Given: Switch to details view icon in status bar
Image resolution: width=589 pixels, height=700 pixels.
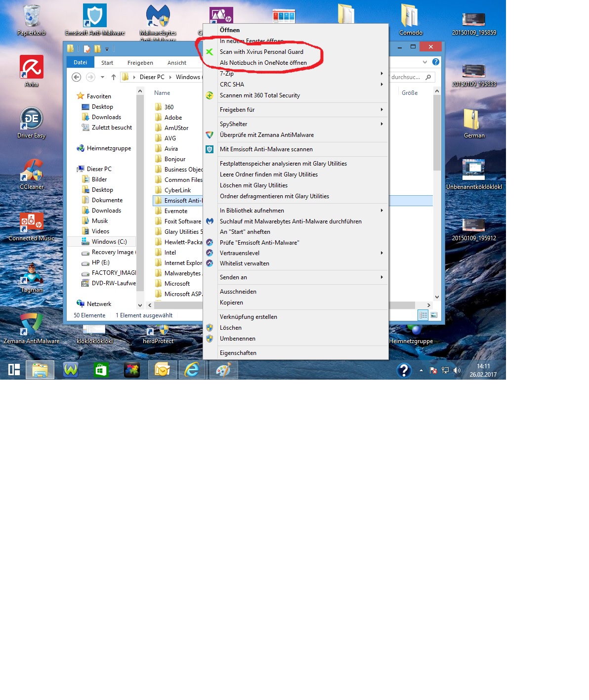Looking at the screenshot, I should (x=423, y=315).
